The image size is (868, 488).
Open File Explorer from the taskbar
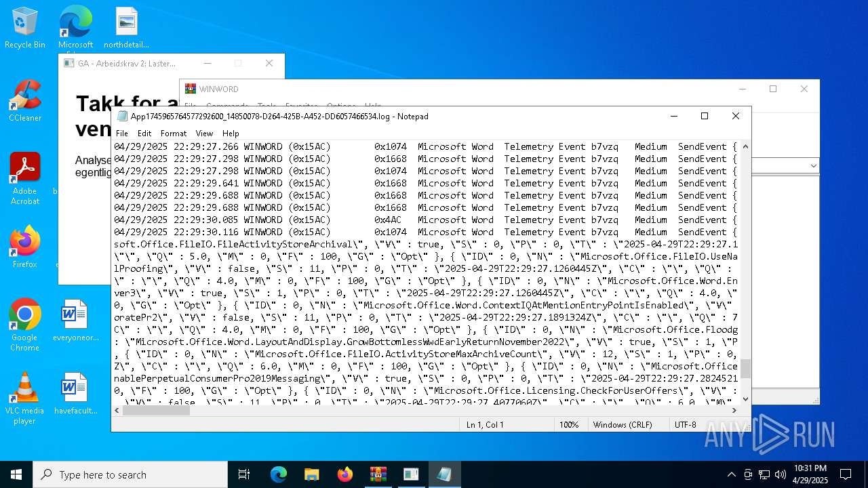tap(312, 474)
